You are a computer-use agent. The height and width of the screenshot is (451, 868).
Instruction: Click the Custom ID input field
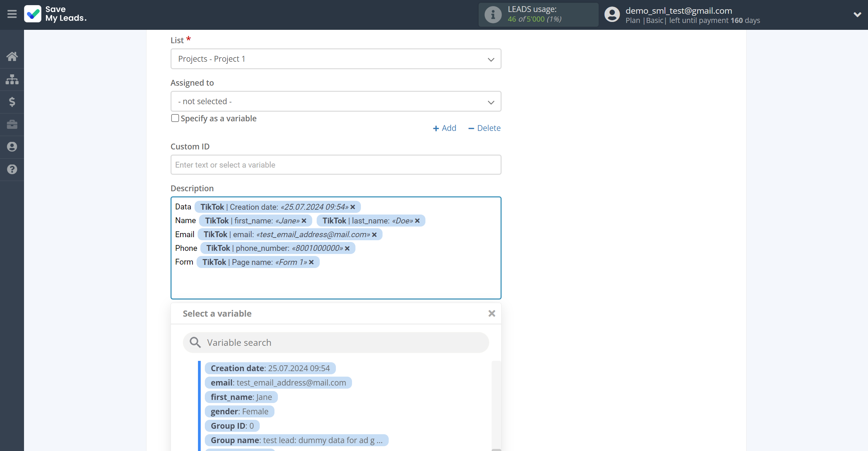336,165
